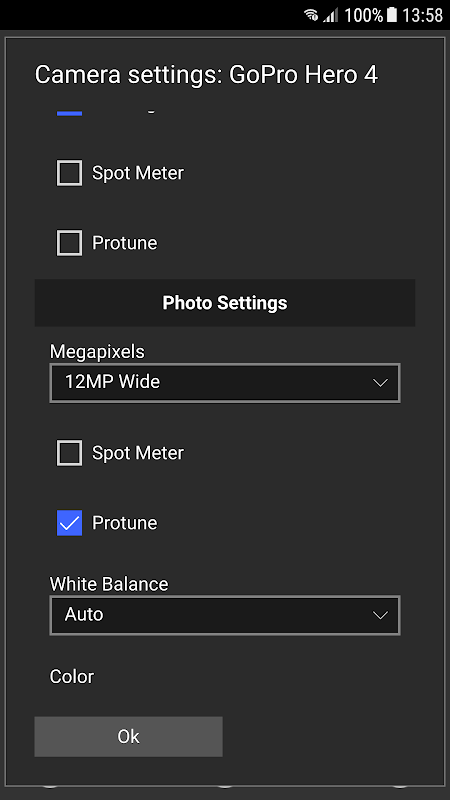Tap the battery icon in status bar
This screenshot has width=450, height=800.
point(391,14)
